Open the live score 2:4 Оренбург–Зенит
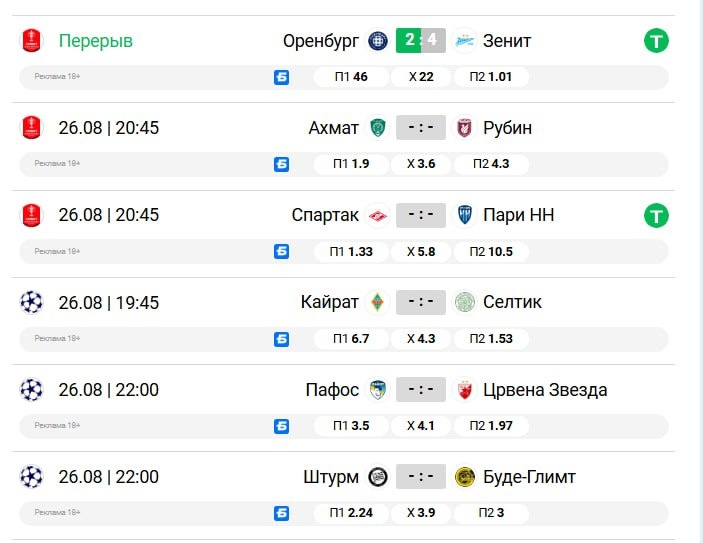 click(x=421, y=41)
